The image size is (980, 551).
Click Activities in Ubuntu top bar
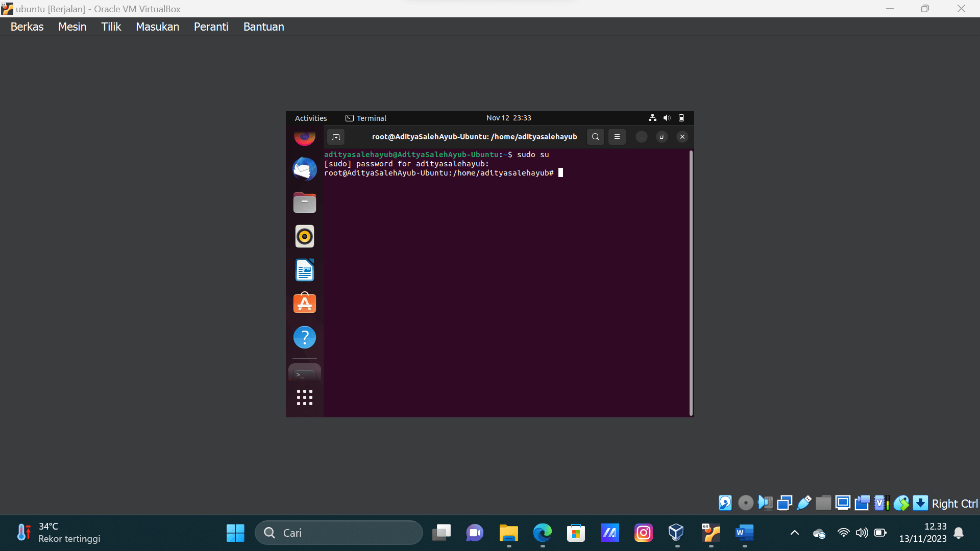[x=311, y=118]
